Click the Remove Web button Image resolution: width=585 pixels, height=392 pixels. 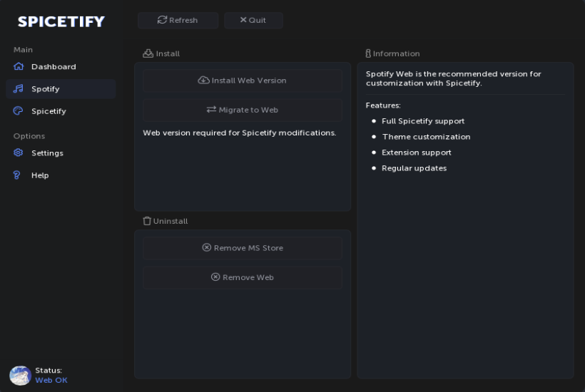tap(243, 277)
